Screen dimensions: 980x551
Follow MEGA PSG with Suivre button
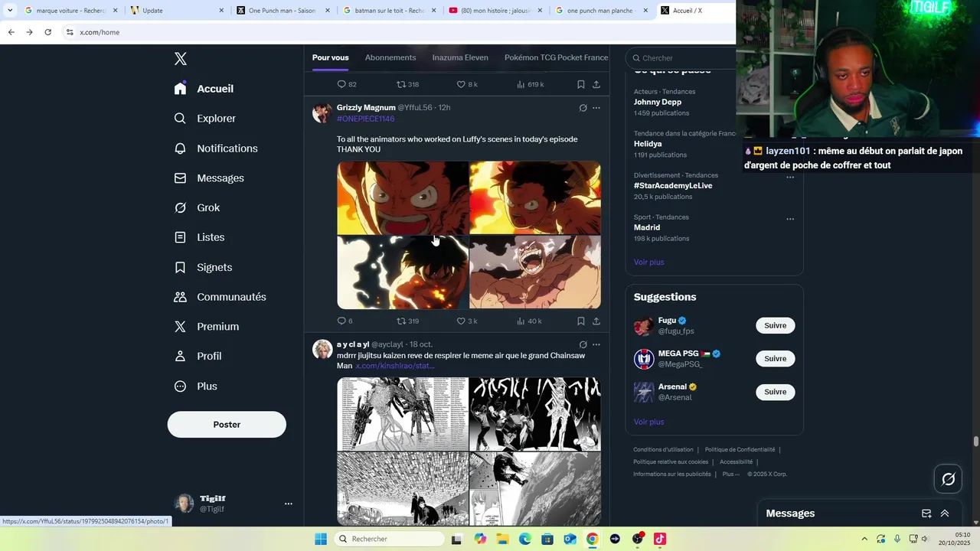click(x=775, y=358)
